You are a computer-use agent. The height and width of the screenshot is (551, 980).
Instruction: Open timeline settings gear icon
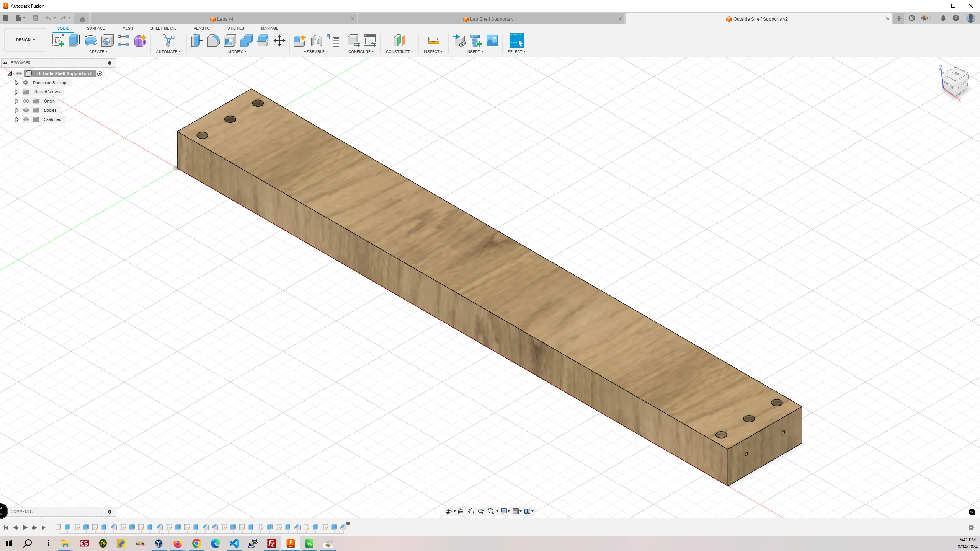971,528
